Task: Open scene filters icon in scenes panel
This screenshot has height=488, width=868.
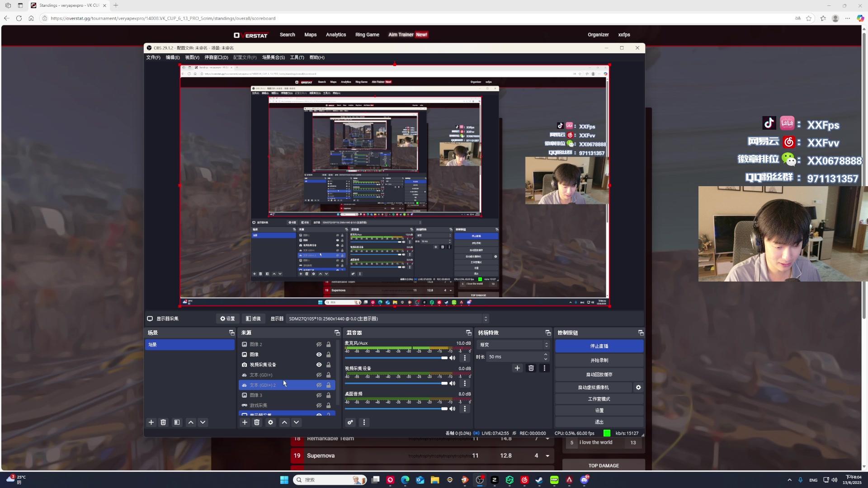Action: pos(177,422)
